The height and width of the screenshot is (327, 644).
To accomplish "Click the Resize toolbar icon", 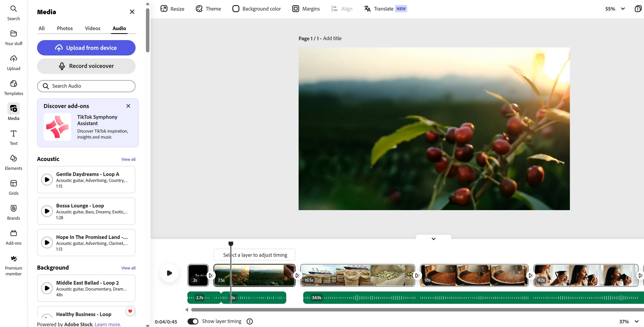I will pyautogui.click(x=164, y=9).
